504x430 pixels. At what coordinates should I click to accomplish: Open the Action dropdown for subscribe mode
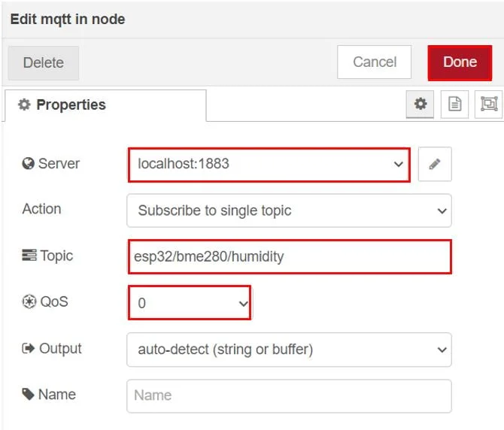290,210
